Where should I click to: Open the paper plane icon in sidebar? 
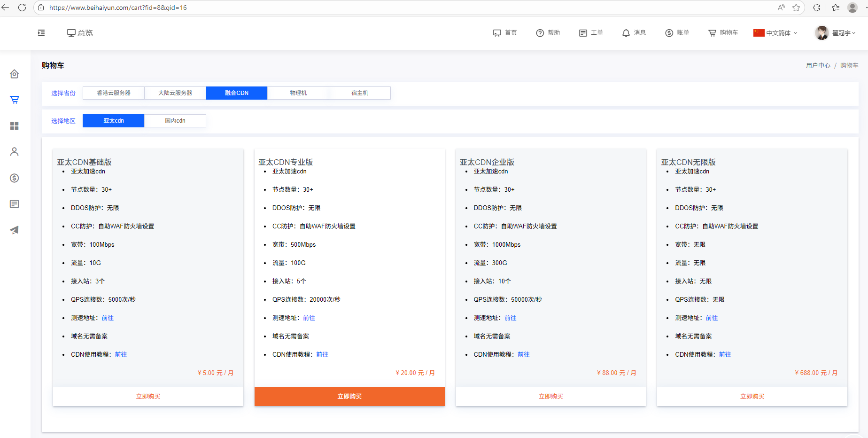click(x=15, y=230)
